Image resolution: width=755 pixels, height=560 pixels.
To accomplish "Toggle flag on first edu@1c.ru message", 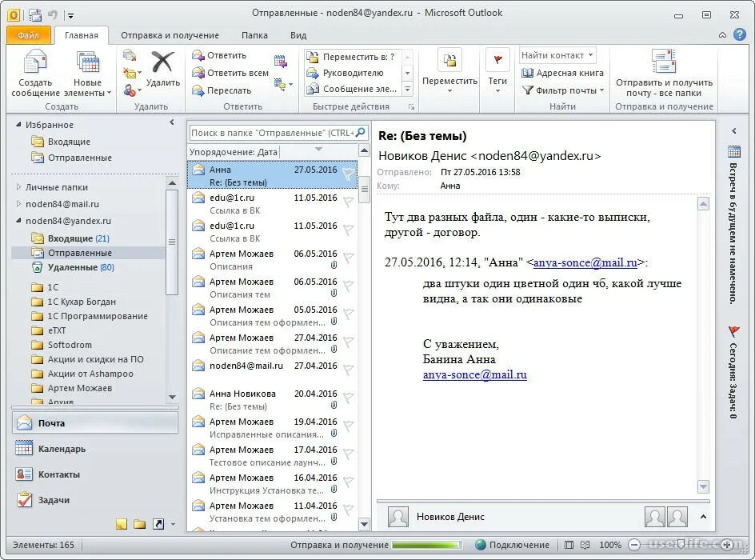I will [348, 202].
